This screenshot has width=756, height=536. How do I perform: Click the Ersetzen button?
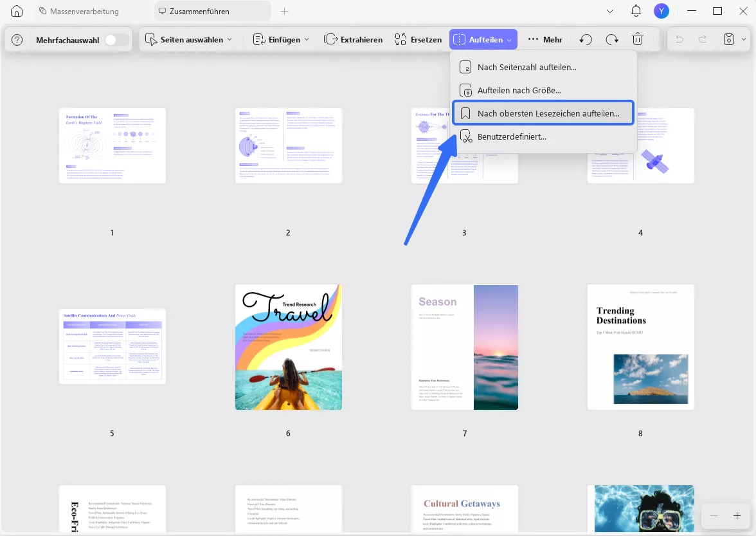click(418, 39)
